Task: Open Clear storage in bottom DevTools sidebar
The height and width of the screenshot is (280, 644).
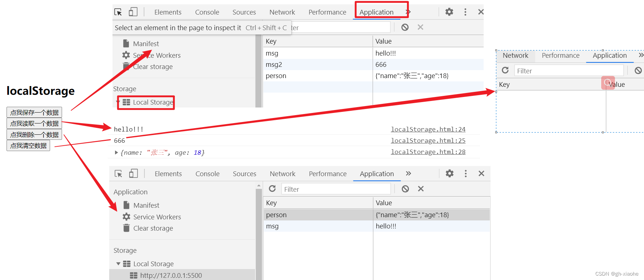Action: pyautogui.click(x=153, y=228)
